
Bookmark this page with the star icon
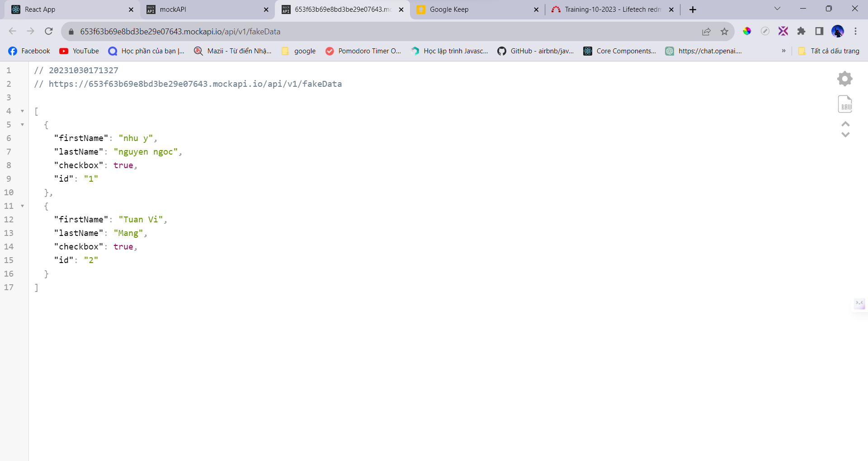pos(725,31)
